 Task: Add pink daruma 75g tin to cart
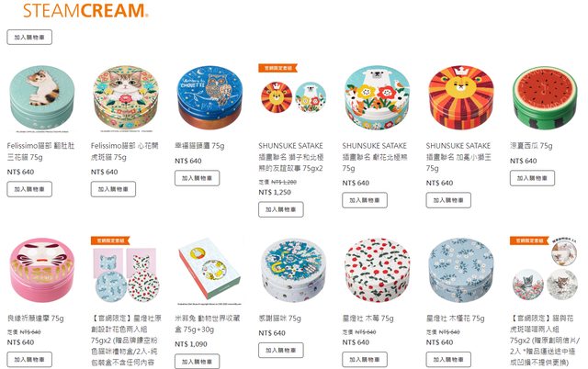click(29, 360)
